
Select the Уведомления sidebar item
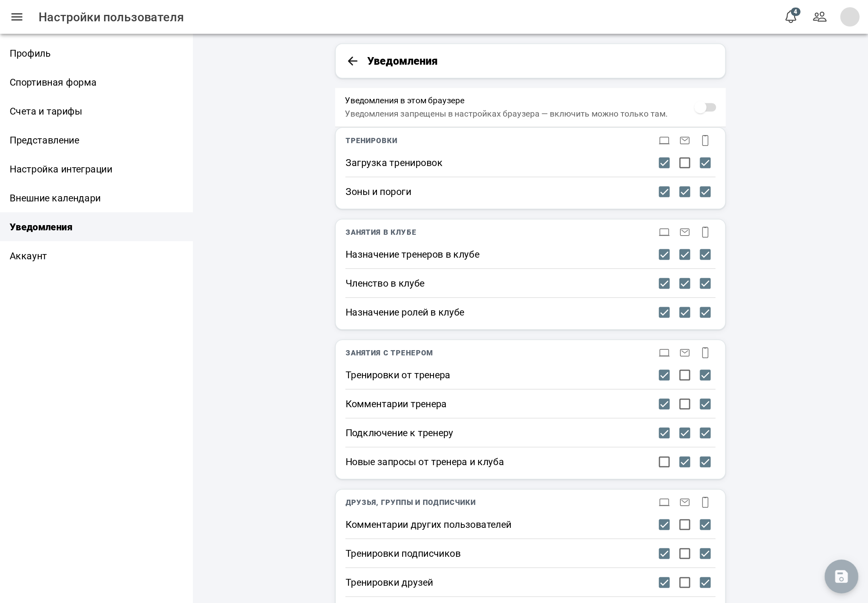(x=96, y=227)
